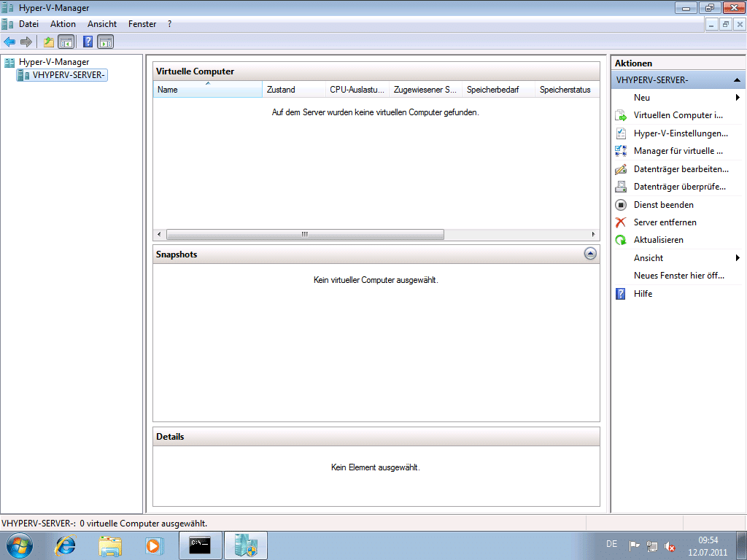The height and width of the screenshot is (560, 747).
Task: Click the Dienst beenden stop icon
Action: click(621, 205)
